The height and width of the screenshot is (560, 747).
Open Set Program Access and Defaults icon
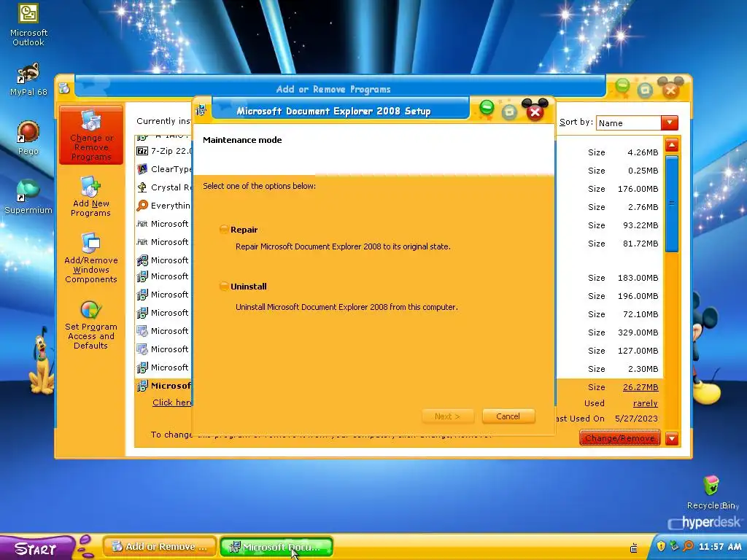tap(90, 324)
